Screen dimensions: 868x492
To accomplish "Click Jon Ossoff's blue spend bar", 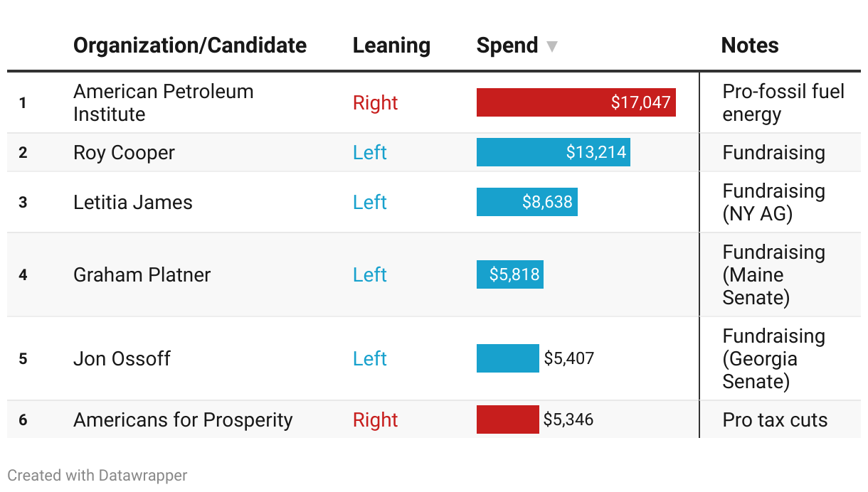I will tap(507, 358).
